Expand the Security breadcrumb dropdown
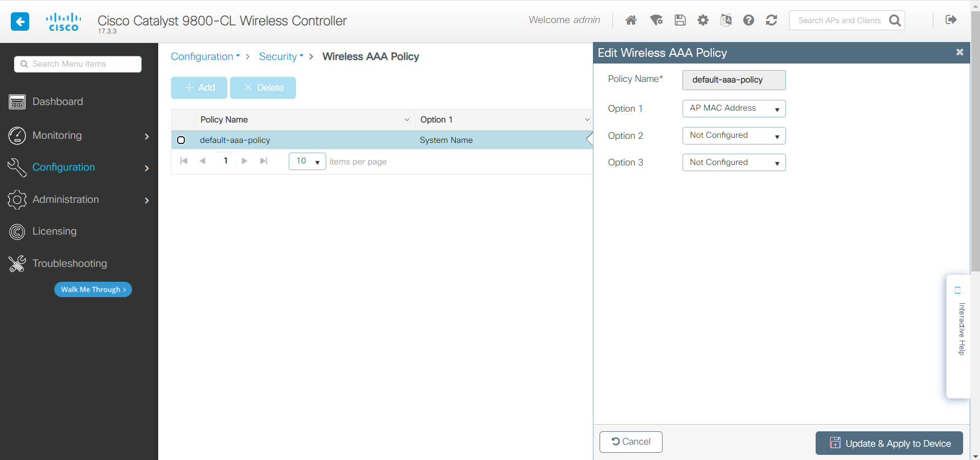This screenshot has height=460, width=980. (x=281, y=56)
